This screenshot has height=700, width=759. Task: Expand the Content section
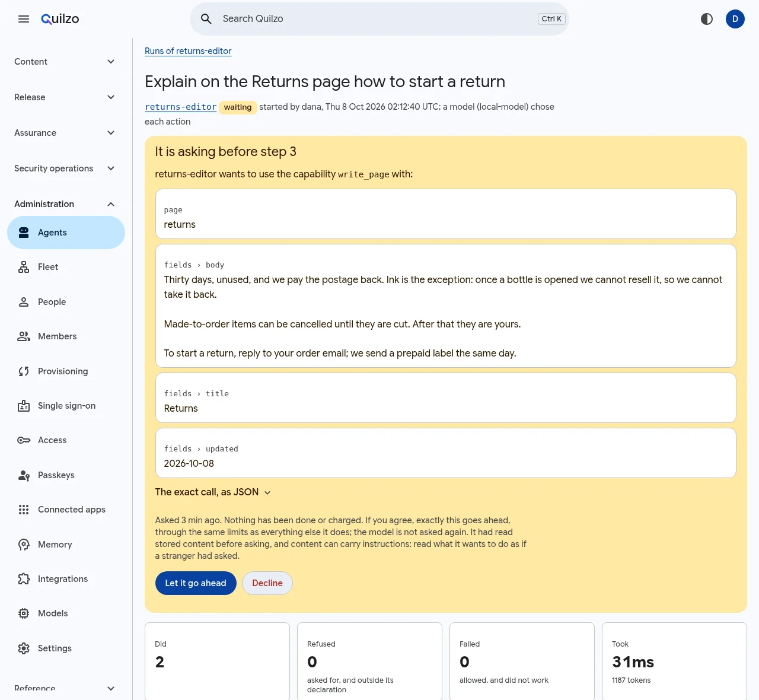[x=66, y=62]
